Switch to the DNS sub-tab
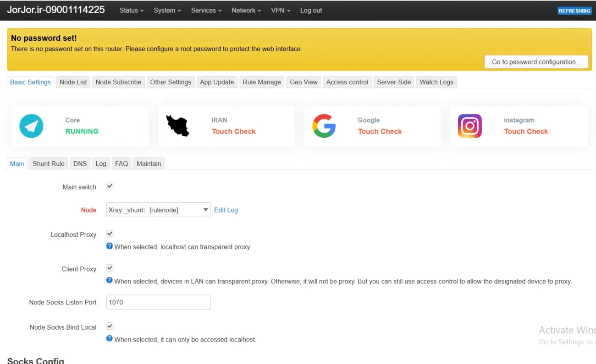 80,164
